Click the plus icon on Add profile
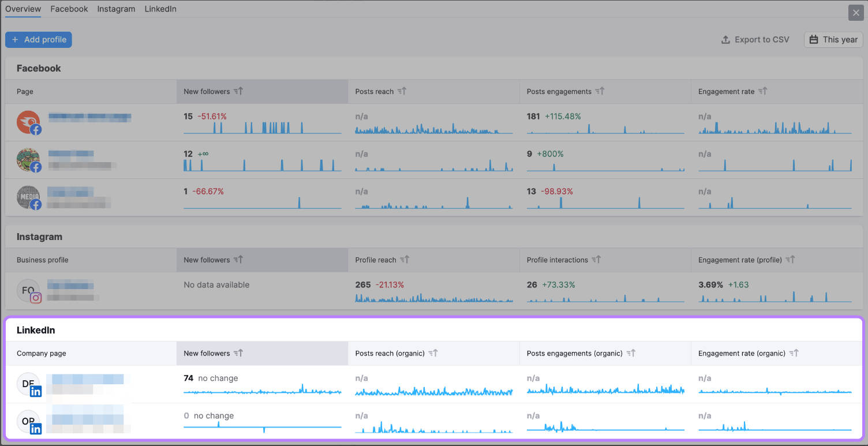This screenshot has height=446, width=868. click(x=14, y=39)
